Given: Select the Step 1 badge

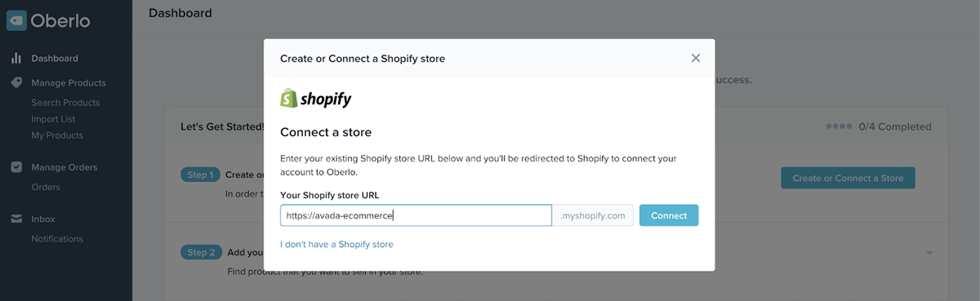Looking at the screenshot, I should (200, 175).
